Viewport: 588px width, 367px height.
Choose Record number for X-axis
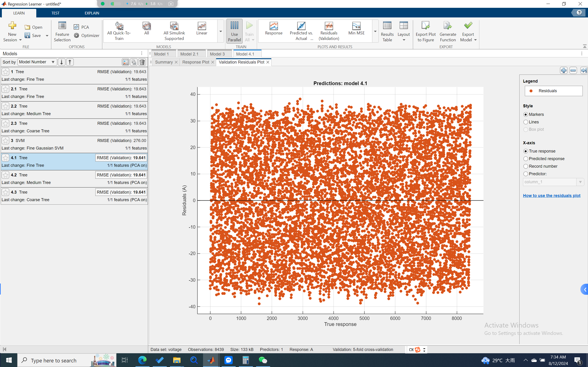[526, 166]
